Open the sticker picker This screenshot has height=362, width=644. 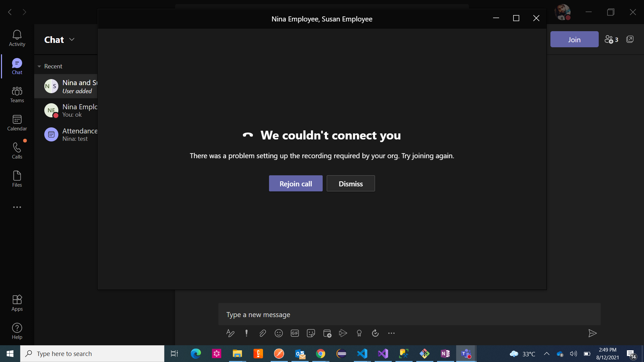311,333
